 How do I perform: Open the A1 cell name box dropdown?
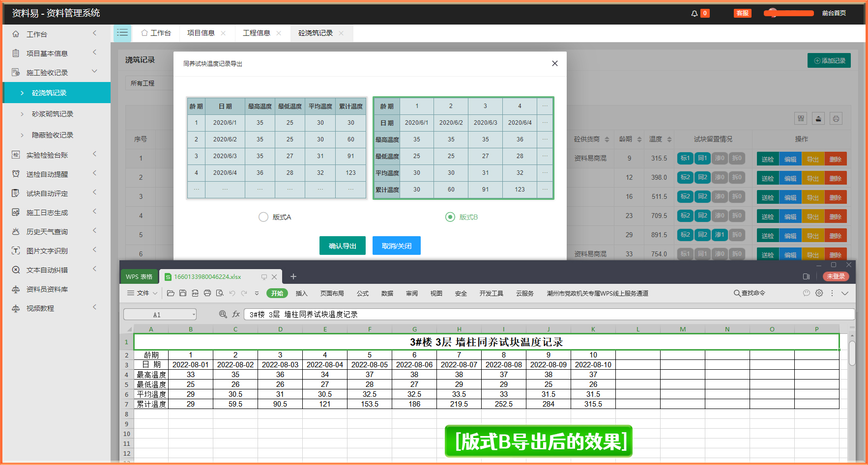[194, 315]
